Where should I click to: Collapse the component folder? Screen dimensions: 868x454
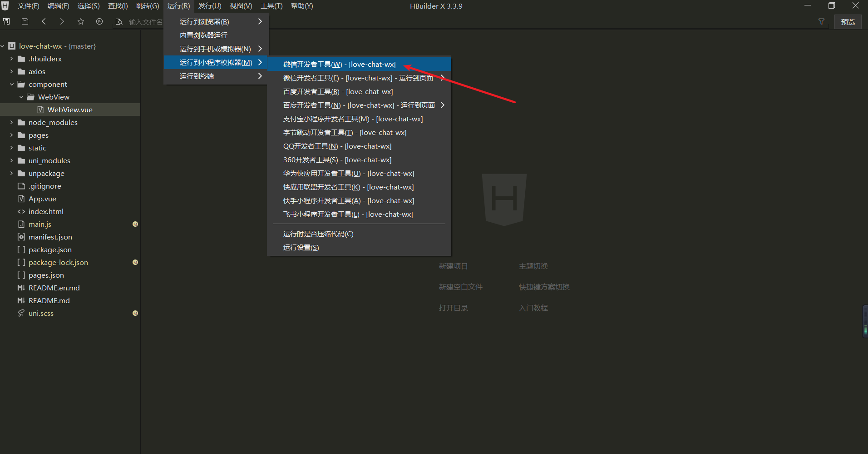coord(11,84)
